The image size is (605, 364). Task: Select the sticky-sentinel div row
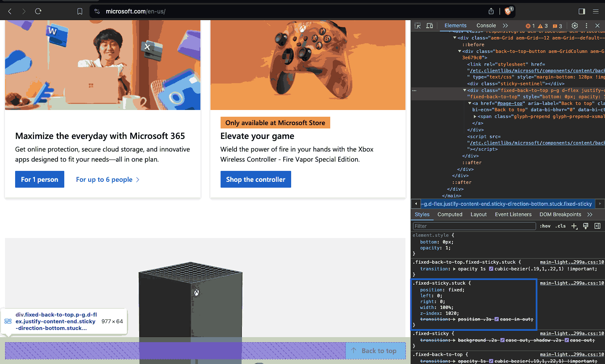click(516, 84)
